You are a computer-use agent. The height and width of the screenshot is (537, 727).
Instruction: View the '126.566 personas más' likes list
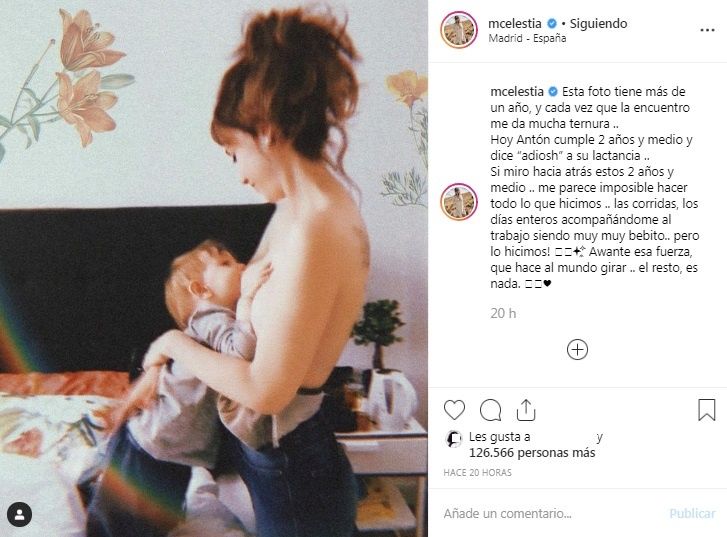click(x=532, y=453)
